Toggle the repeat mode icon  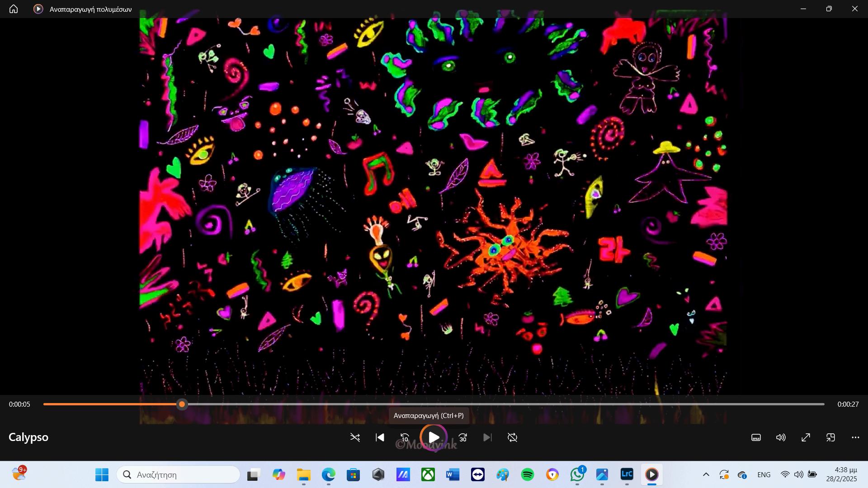coord(512,437)
